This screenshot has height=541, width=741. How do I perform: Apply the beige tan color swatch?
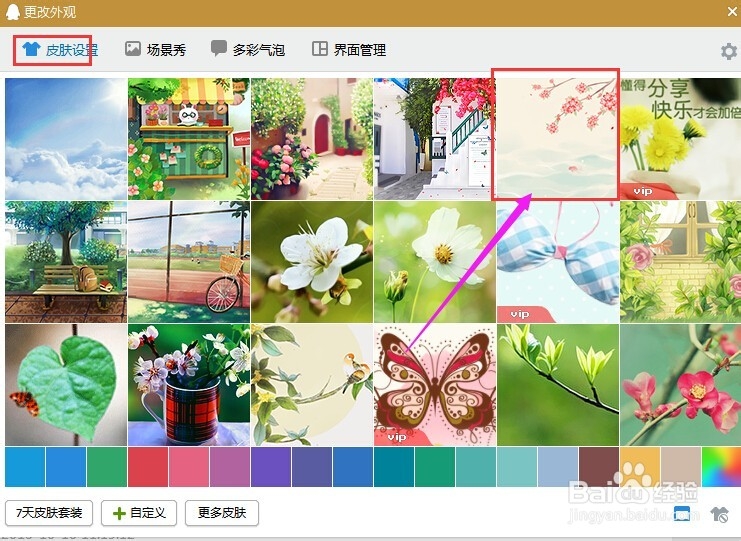[x=681, y=467]
